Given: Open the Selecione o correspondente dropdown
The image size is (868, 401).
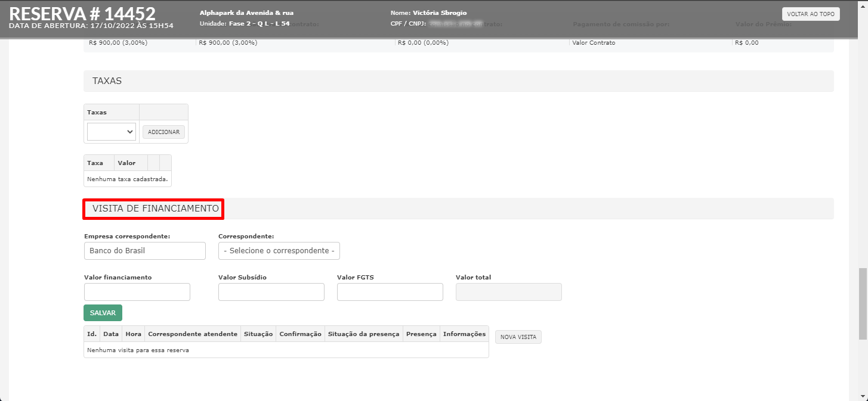Looking at the screenshot, I should point(279,251).
